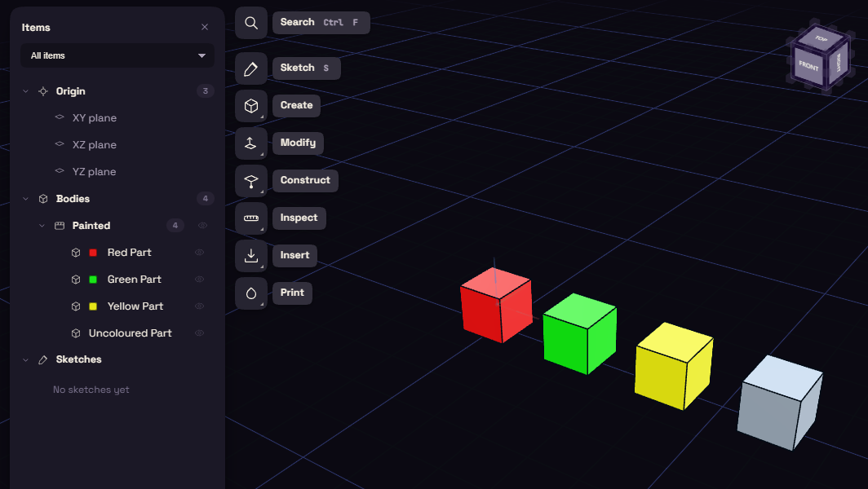Image resolution: width=868 pixels, height=489 pixels.
Task: Open the Construct tool icon
Action: (250, 181)
